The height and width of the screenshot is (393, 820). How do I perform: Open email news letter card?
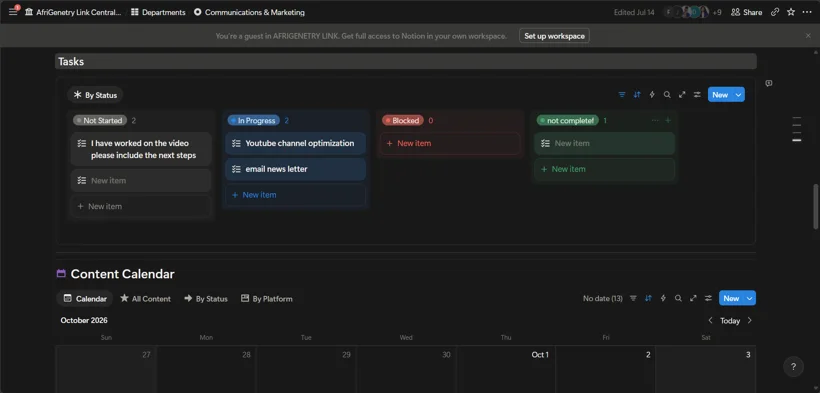coord(295,169)
